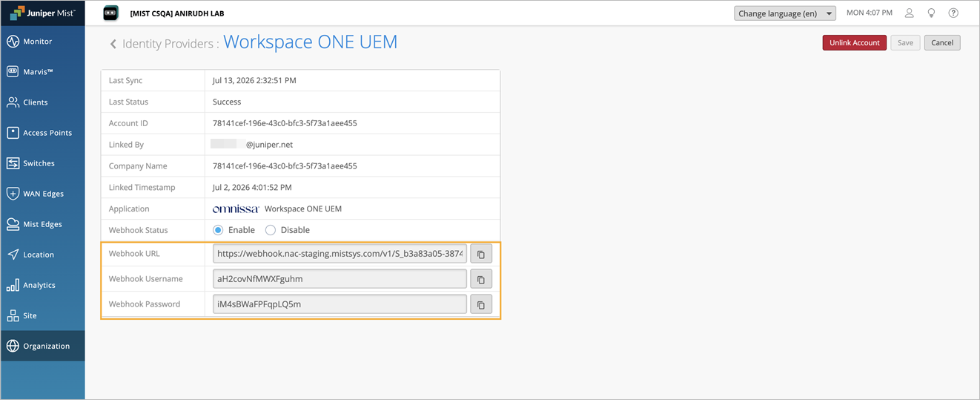
Task: Click the MON 4:07 PM time display
Action: [x=870, y=13]
